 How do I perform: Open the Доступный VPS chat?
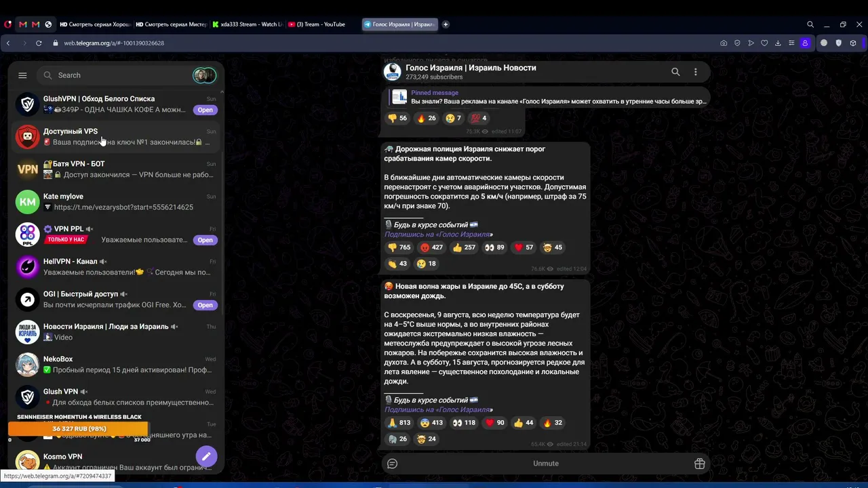pyautogui.click(x=116, y=137)
